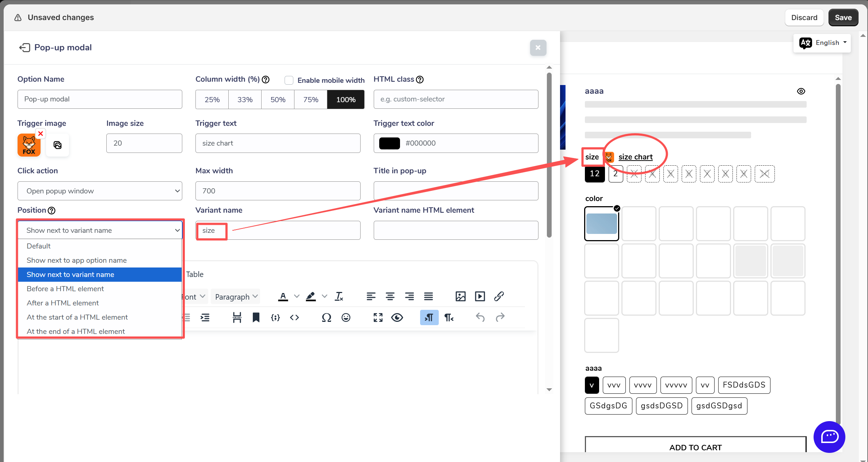
Task: Choose Show next to app option name
Action: pos(76,260)
